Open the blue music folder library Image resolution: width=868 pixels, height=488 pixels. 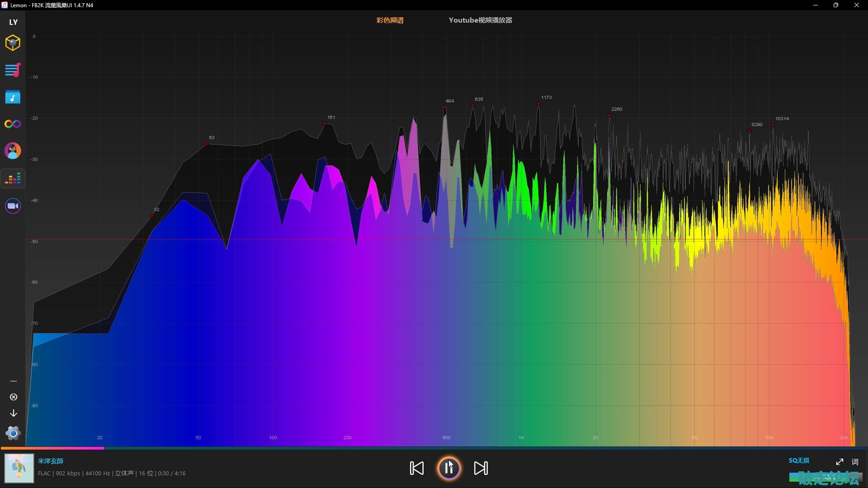pos(13,97)
